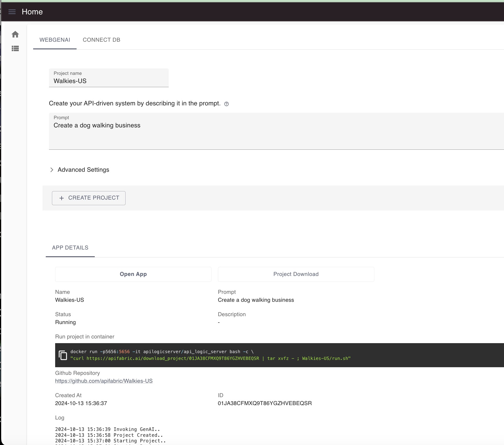Click the Home title in the top bar

coord(32,12)
